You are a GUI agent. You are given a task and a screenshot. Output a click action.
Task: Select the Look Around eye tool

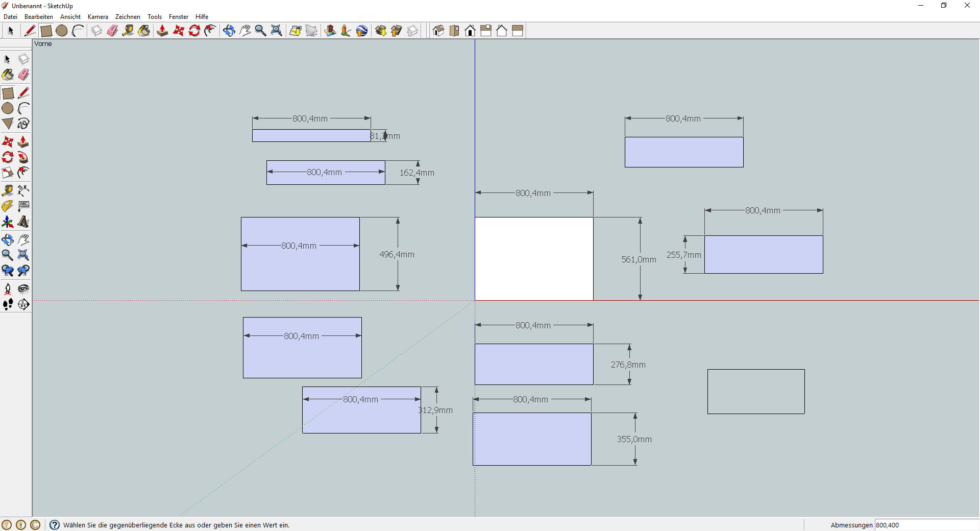click(23, 289)
